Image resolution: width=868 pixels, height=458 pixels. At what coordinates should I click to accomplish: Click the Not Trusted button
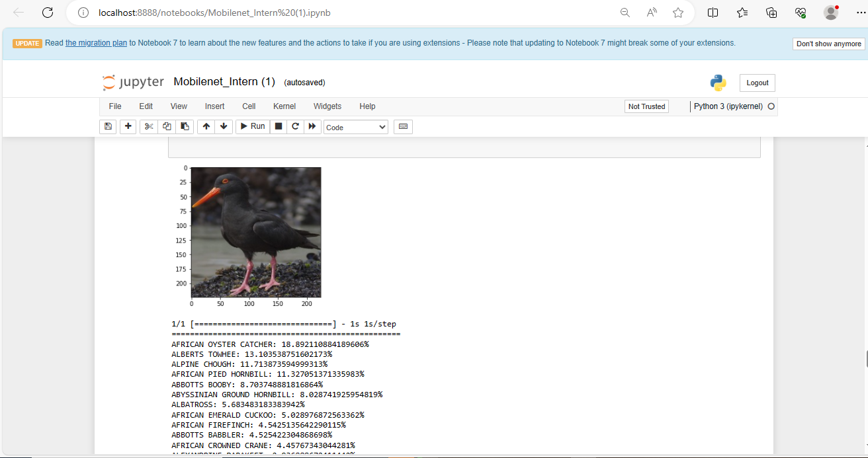point(647,106)
